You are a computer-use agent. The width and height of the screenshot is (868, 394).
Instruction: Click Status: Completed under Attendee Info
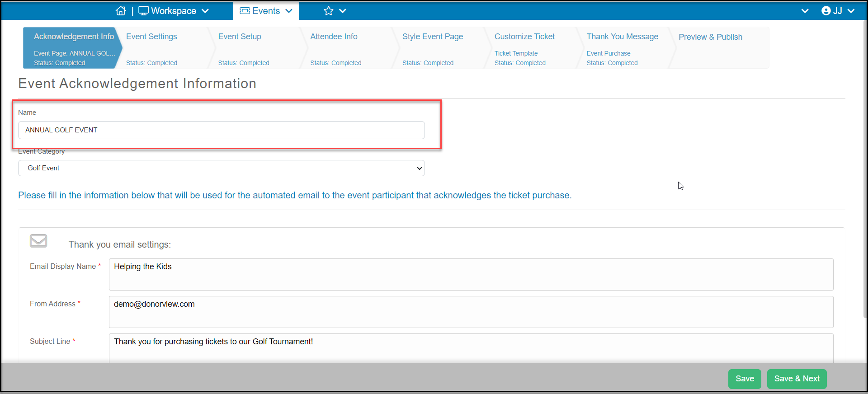coord(336,63)
